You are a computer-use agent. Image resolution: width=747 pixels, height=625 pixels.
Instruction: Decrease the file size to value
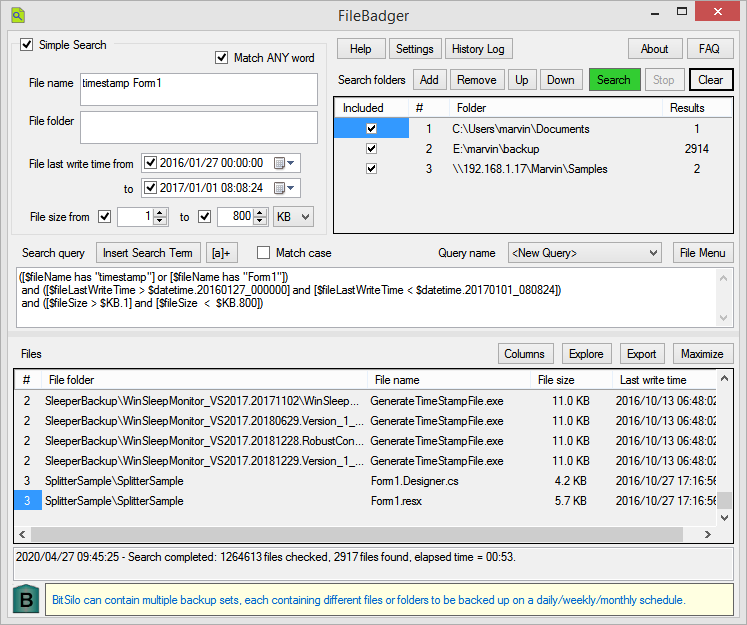260,221
